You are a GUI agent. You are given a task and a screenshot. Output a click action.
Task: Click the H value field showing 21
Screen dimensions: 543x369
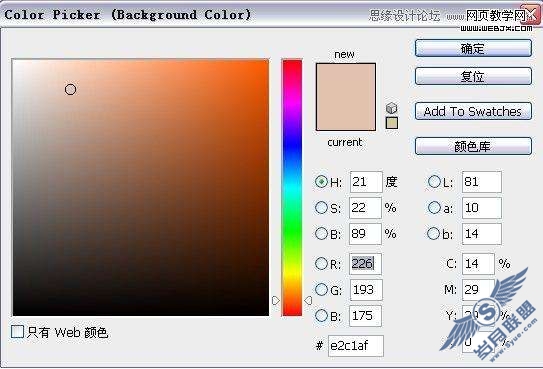366,182
